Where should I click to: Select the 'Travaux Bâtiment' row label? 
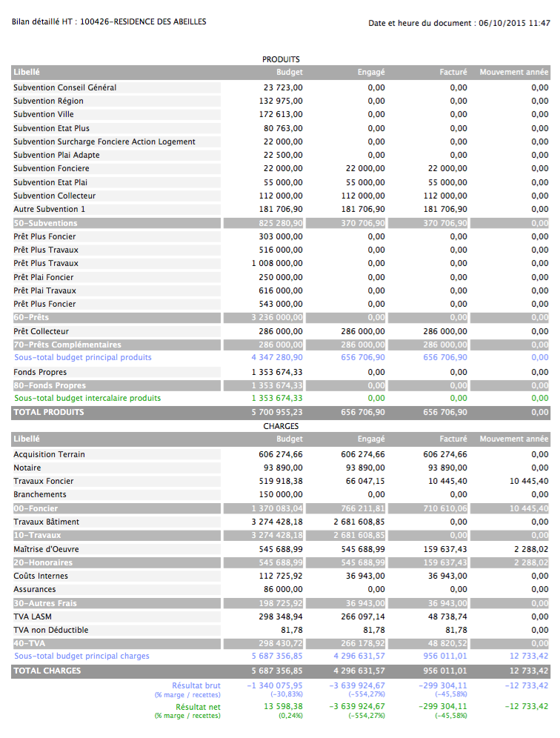(x=46, y=522)
